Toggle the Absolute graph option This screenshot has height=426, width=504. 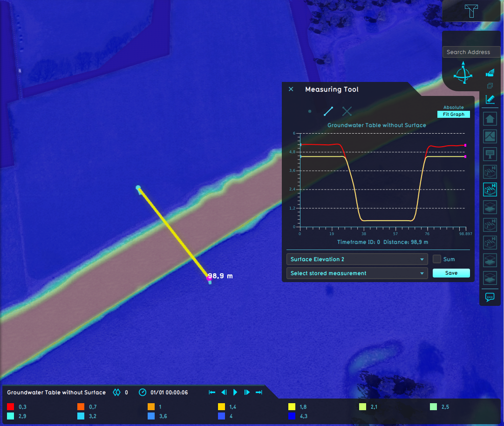click(453, 108)
